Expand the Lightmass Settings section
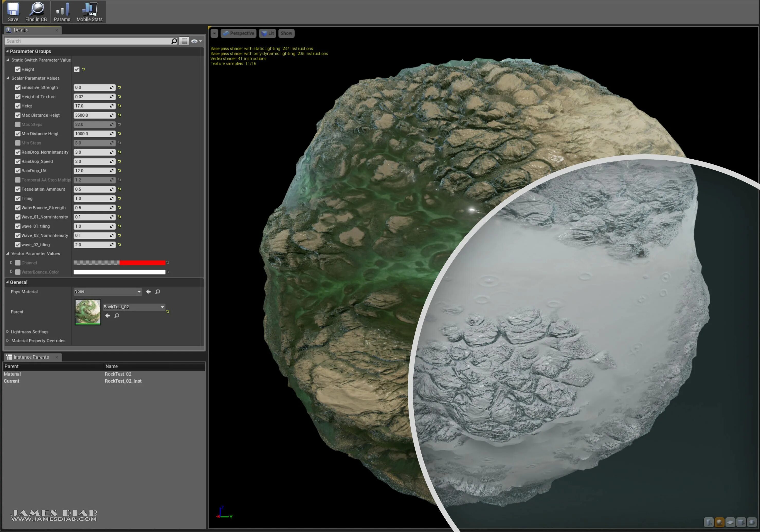Viewport: 760px width, 532px height. point(8,332)
